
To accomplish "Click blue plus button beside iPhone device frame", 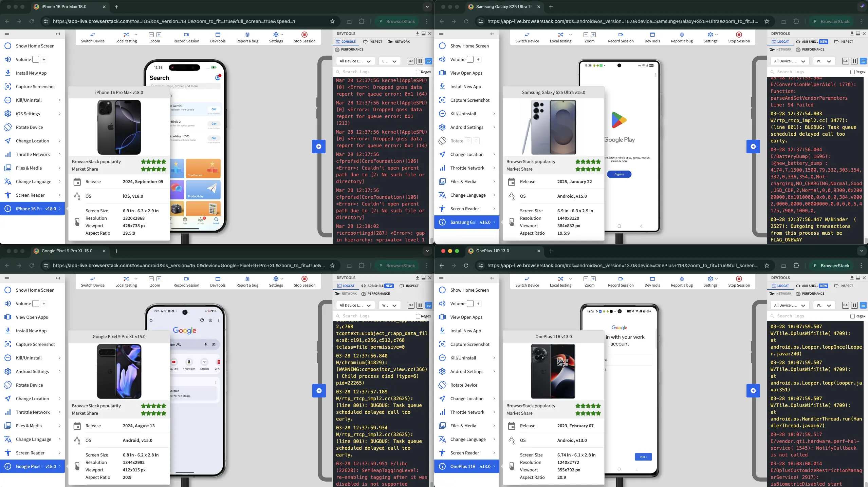I will (319, 147).
